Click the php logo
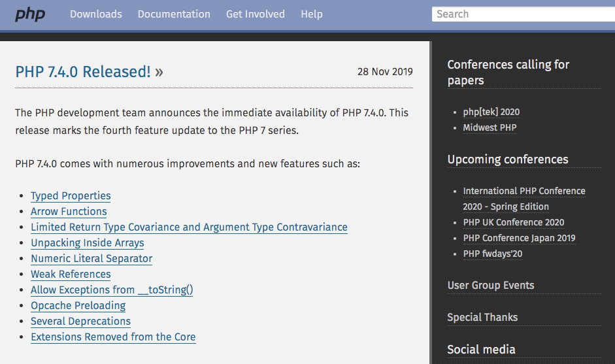 click(x=30, y=14)
